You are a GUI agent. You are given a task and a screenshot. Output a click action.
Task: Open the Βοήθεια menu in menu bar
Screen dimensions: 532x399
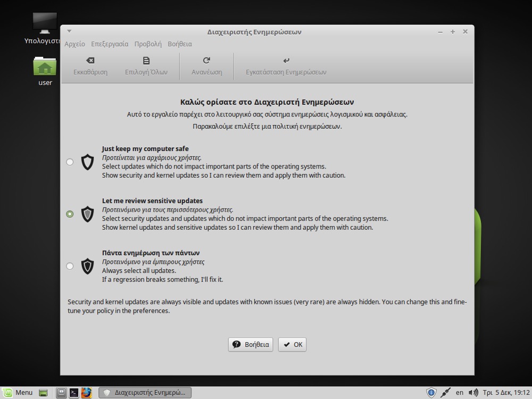(x=180, y=44)
